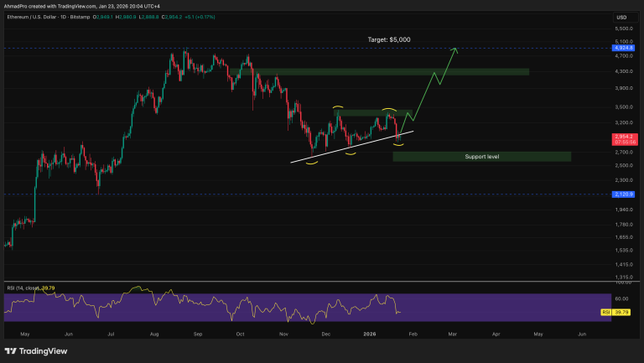Click the Target: $5,000 text label

[389, 39]
